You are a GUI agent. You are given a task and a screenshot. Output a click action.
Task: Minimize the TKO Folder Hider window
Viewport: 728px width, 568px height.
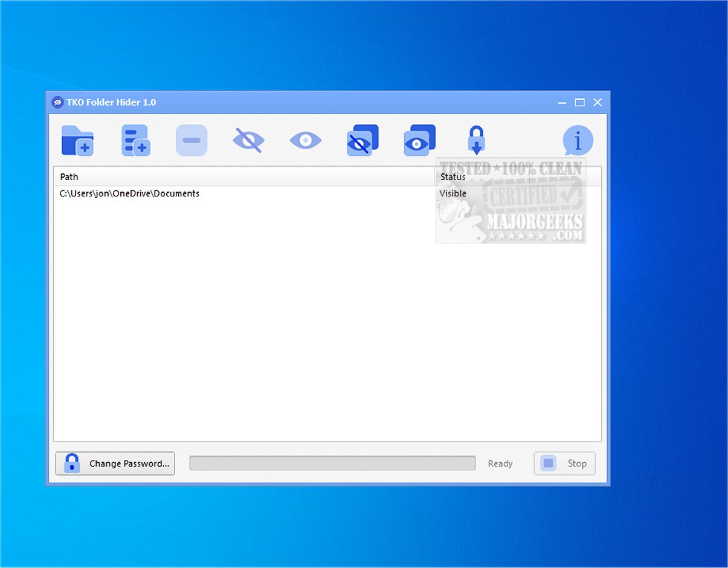562,103
